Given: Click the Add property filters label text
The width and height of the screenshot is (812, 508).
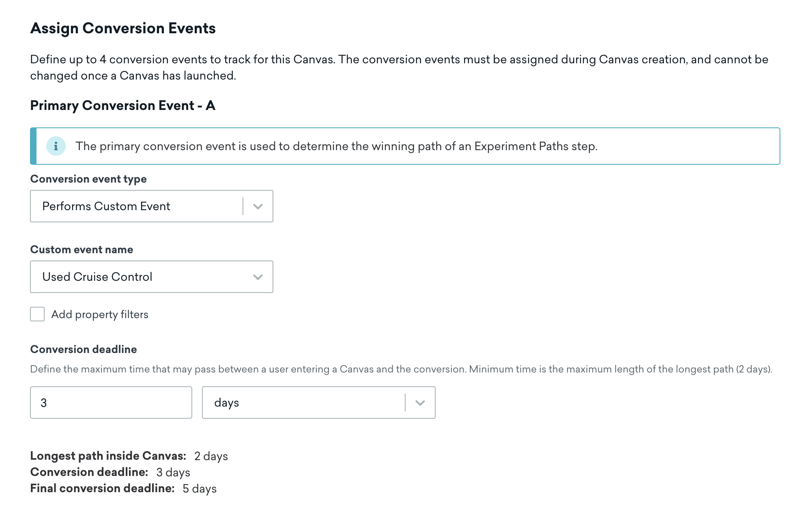Looking at the screenshot, I should (100, 314).
